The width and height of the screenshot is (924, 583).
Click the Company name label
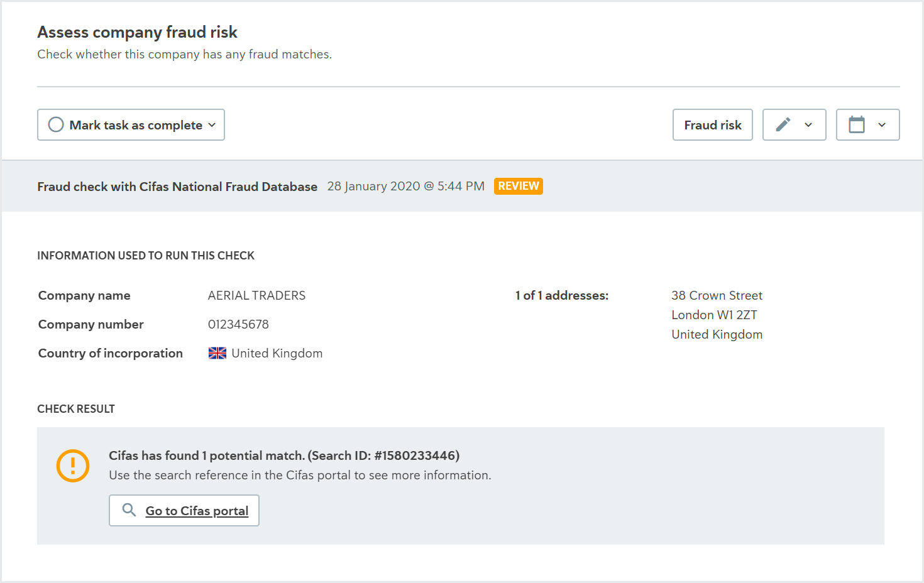(x=84, y=295)
